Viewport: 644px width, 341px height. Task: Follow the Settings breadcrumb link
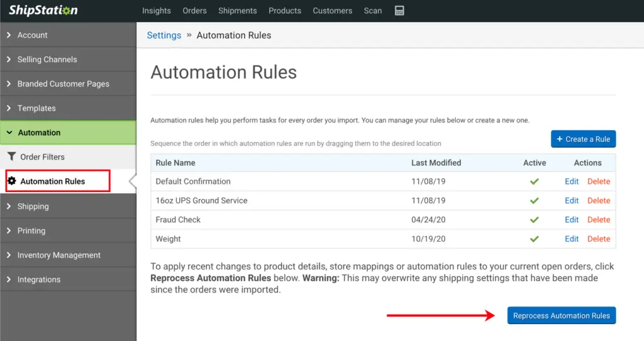pyautogui.click(x=164, y=35)
